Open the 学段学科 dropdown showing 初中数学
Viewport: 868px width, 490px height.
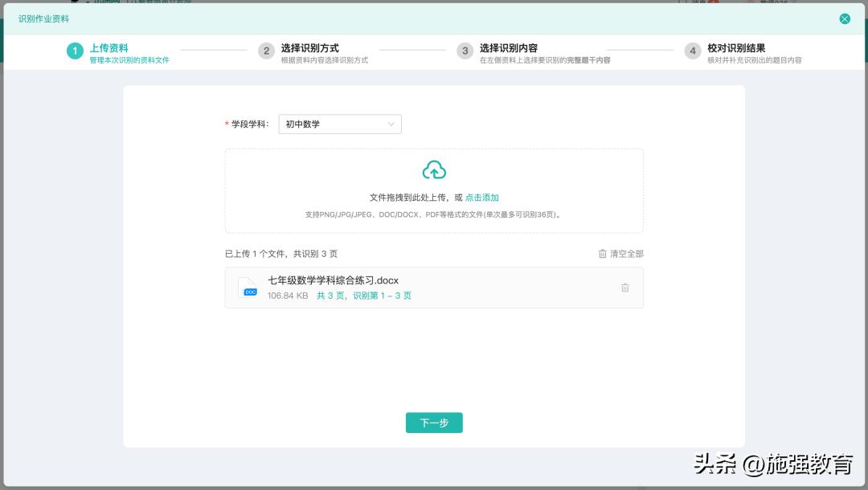[x=340, y=124]
